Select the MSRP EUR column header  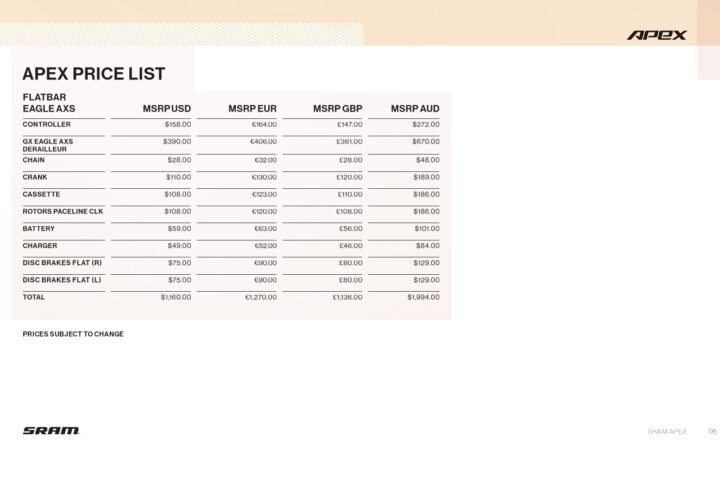coord(252,108)
